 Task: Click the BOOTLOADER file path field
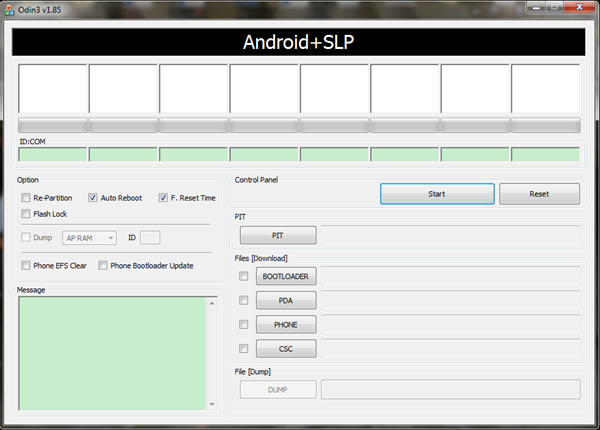point(451,276)
